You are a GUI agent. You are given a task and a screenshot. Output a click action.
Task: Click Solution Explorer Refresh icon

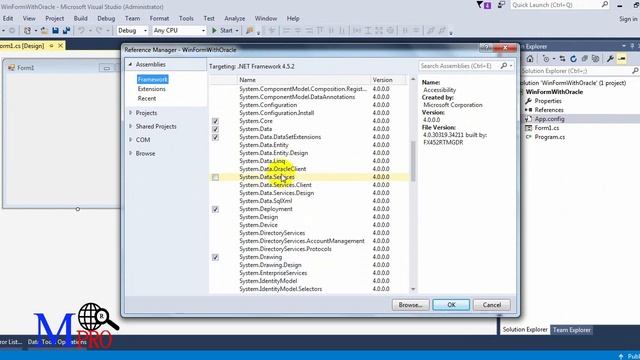tap(573, 59)
